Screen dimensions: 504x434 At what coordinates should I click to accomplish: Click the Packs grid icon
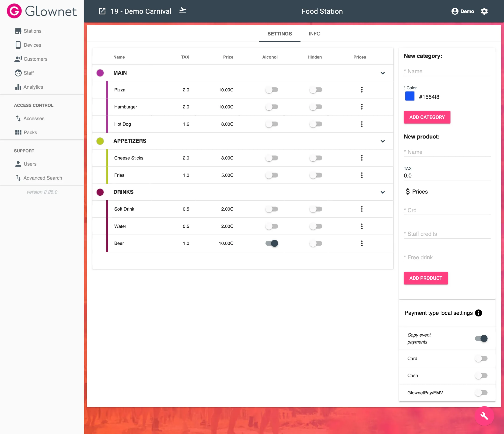pyautogui.click(x=18, y=132)
